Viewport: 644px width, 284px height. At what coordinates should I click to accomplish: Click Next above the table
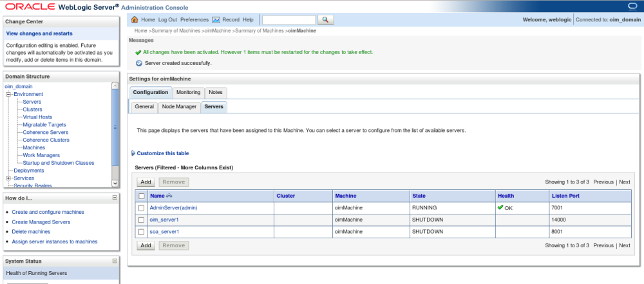click(x=624, y=182)
